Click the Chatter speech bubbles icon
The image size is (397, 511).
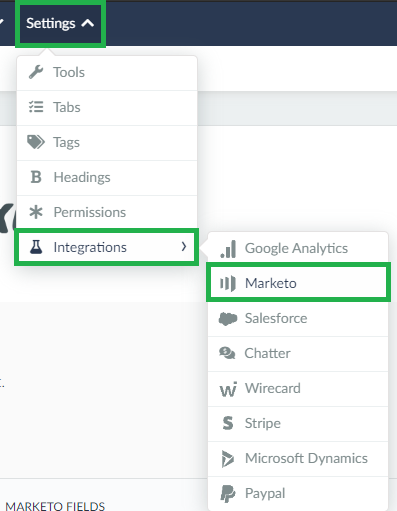pyautogui.click(x=227, y=353)
